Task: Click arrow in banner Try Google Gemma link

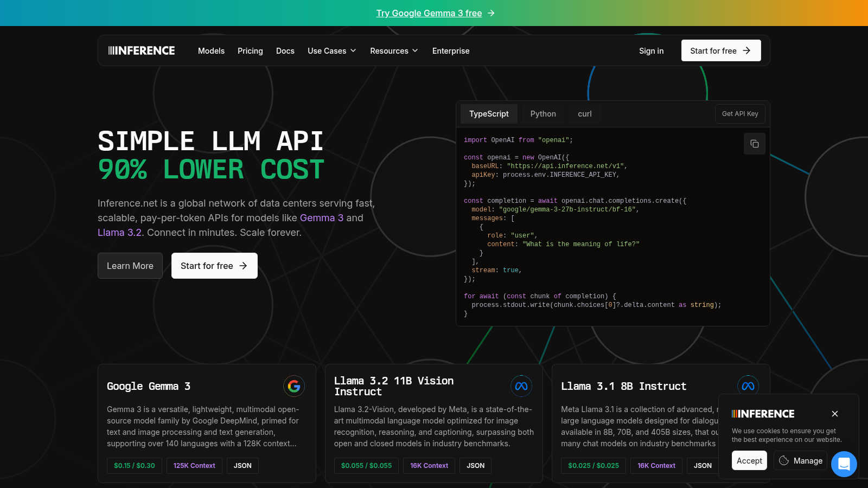Action: [x=491, y=13]
